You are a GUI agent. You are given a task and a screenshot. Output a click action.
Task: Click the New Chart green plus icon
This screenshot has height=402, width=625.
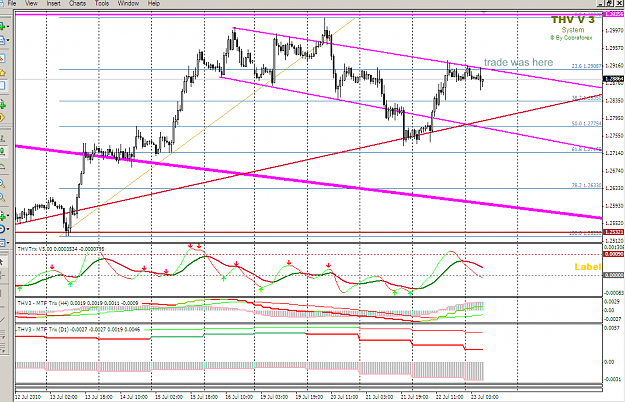coord(2,26)
